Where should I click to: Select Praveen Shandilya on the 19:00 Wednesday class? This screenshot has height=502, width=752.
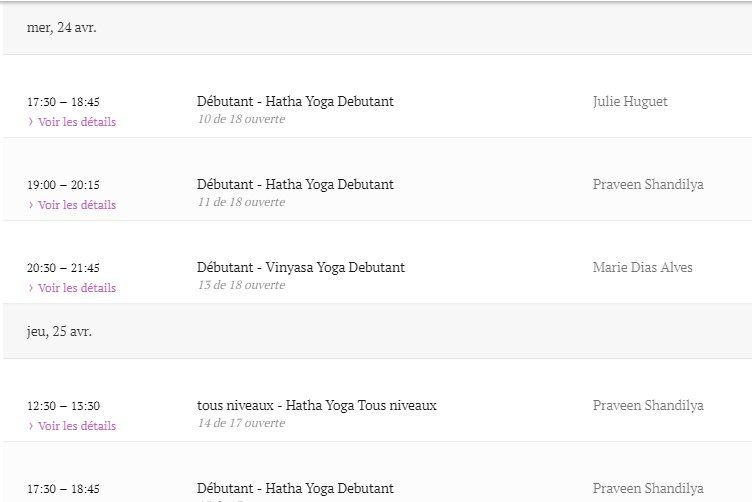pyautogui.click(x=648, y=185)
